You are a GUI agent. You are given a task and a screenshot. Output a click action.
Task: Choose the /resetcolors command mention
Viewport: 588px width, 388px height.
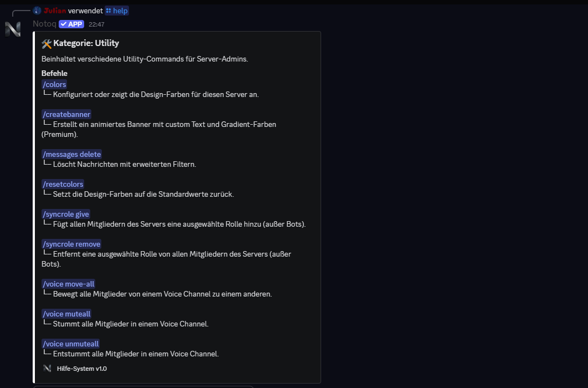tap(63, 184)
